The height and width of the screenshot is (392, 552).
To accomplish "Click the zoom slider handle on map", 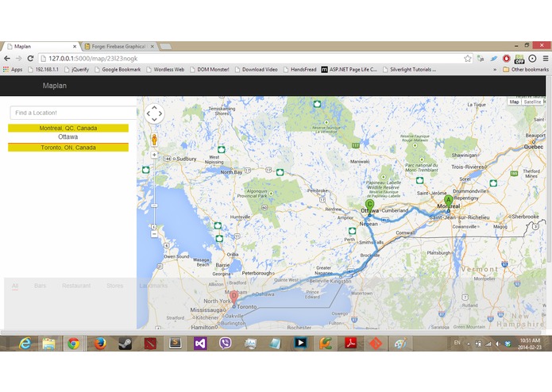I will click(x=154, y=206).
